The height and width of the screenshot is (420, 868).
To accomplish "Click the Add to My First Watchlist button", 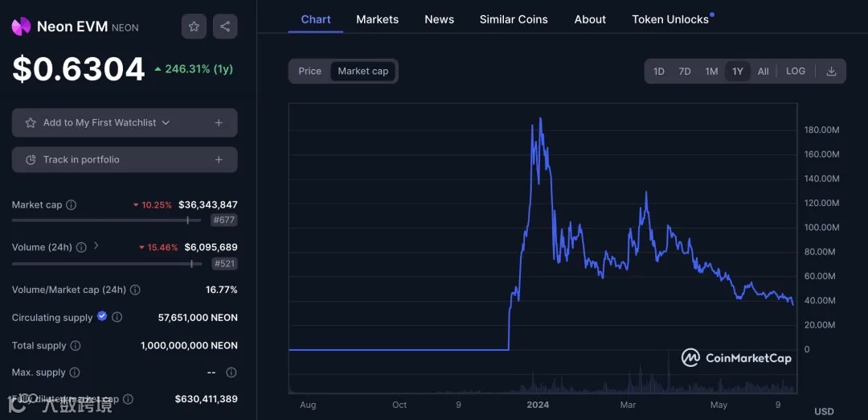I will (x=125, y=122).
